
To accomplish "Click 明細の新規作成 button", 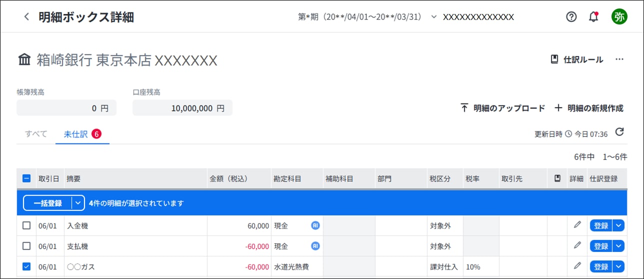I will tap(589, 108).
